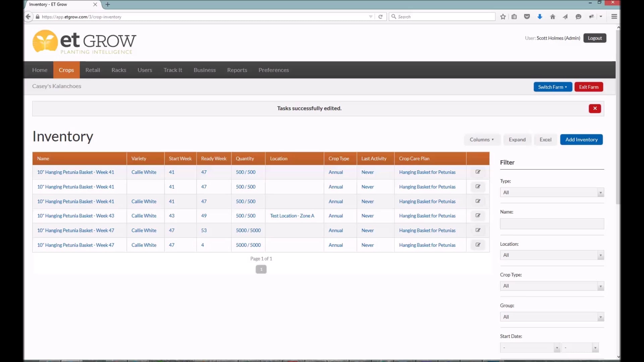
Task: Open the browser hamburger menu
Action: tap(614, 16)
